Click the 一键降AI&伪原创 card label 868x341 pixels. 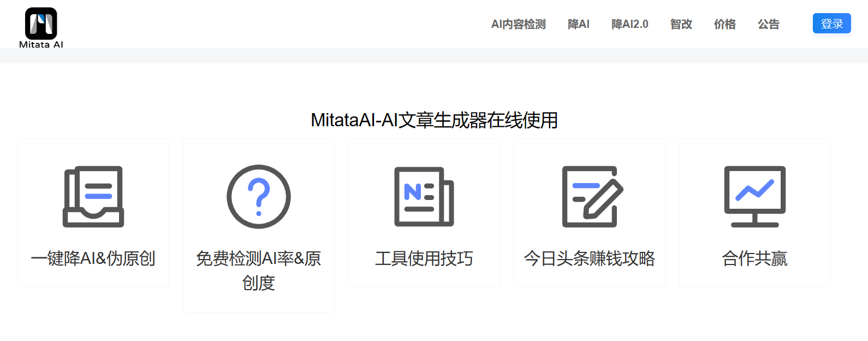click(x=93, y=258)
